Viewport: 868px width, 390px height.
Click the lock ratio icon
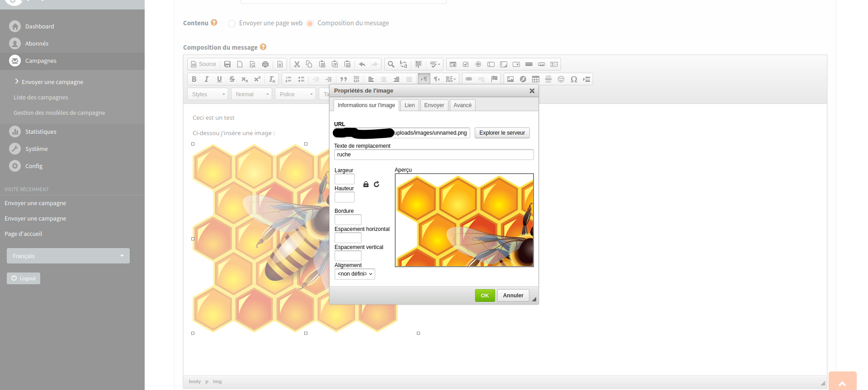pos(366,184)
